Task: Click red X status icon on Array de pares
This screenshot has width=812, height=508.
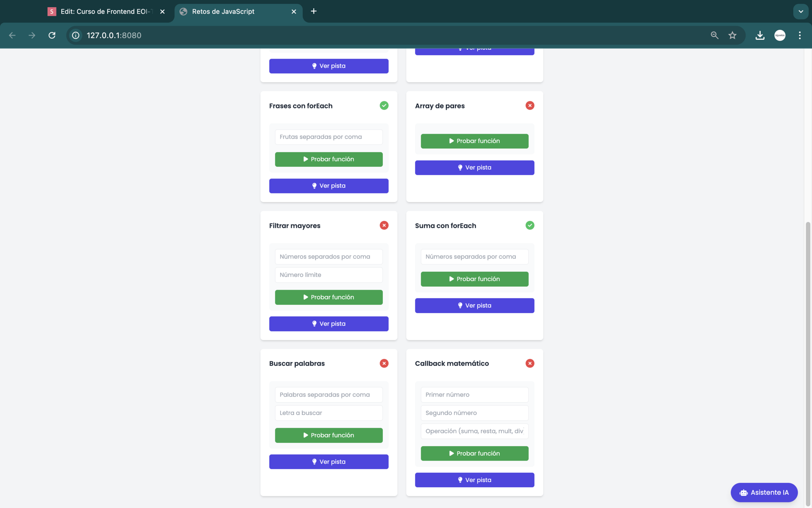Action: point(530,105)
